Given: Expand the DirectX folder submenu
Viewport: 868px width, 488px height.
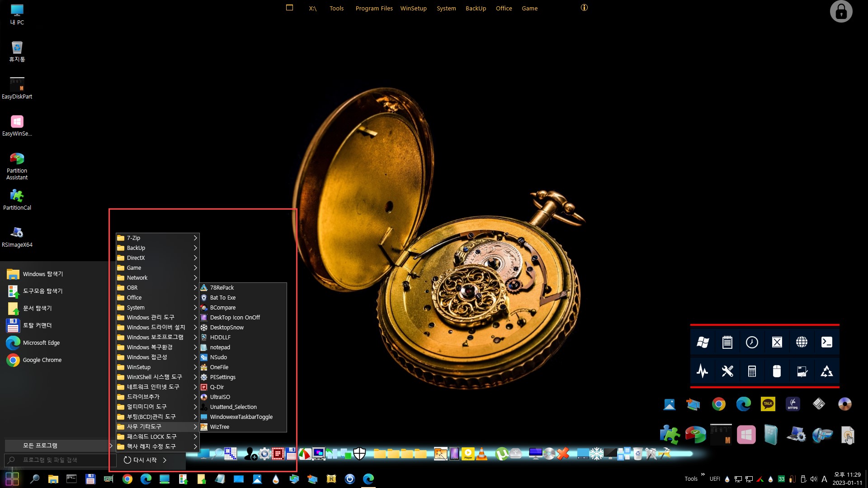Looking at the screenshot, I should (157, 258).
